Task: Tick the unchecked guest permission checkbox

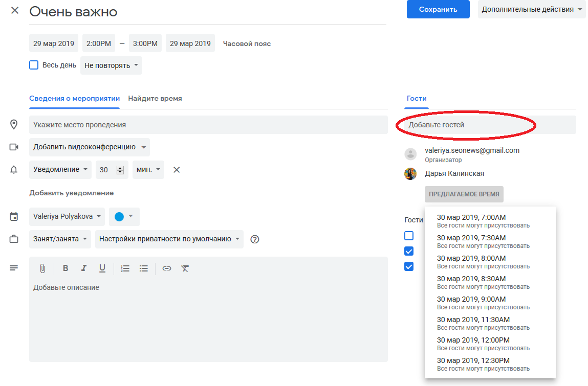Action: click(409, 236)
